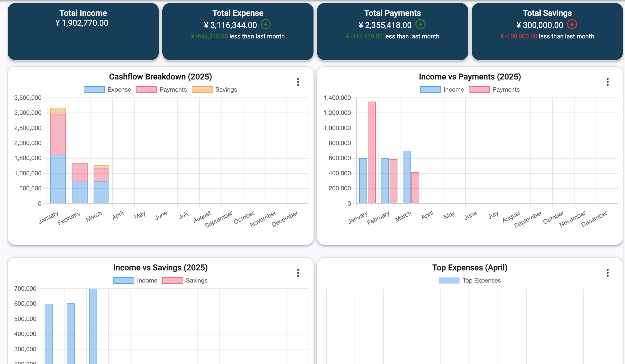The width and height of the screenshot is (625, 364).
Task: Click March Income bar in Income vs Savings
Action: coord(93,326)
